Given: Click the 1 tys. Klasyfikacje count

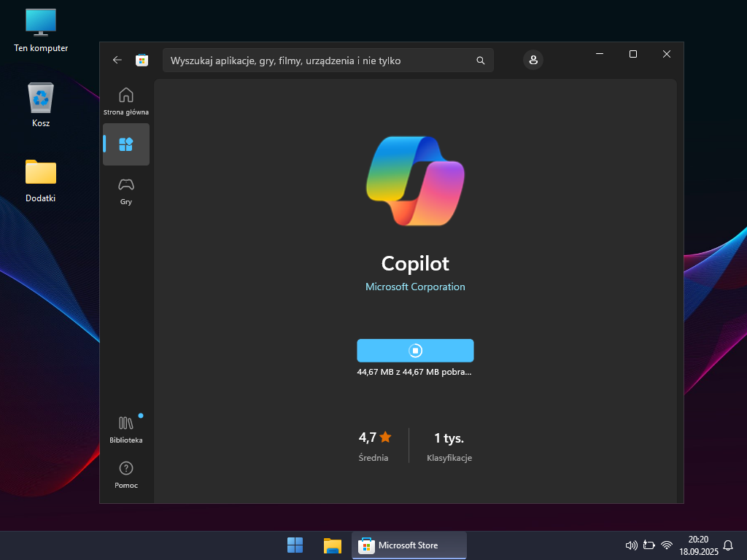Looking at the screenshot, I should click(x=449, y=438).
